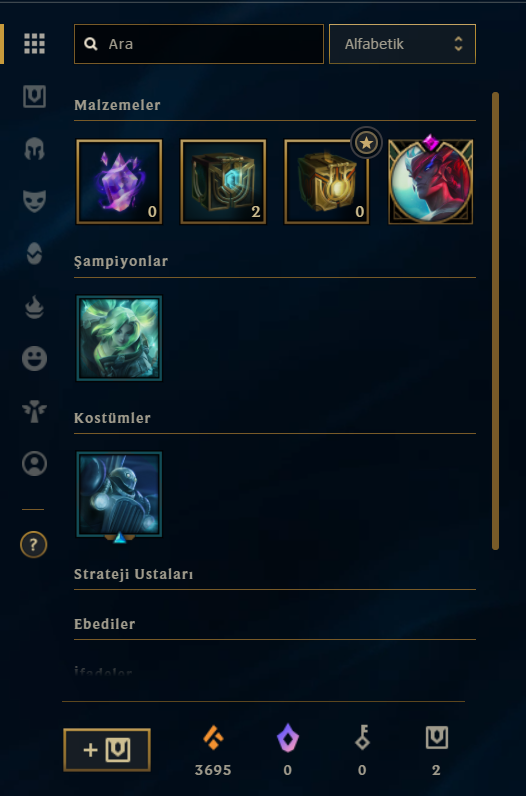Image resolution: width=526 pixels, height=796 pixels.
Task: Select the tacticians filter icon
Action: [x=35, y=254]
